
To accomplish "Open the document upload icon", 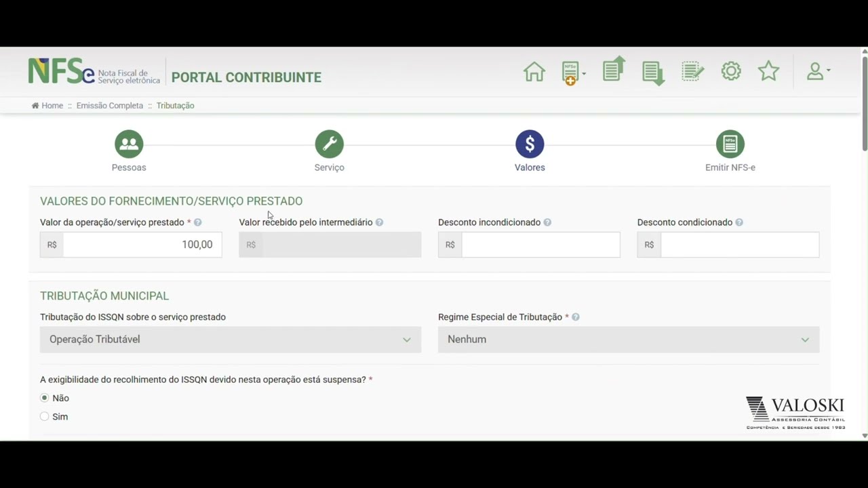I will coord(614,69).
